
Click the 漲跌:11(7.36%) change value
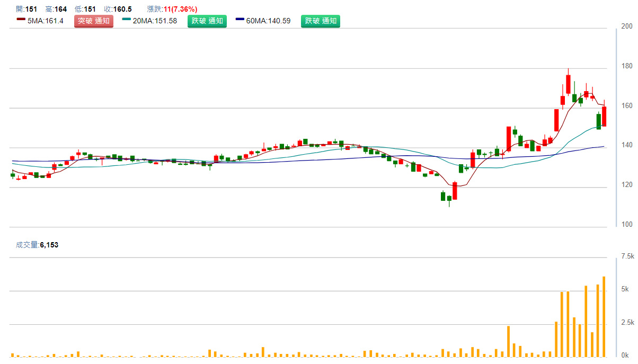[172, 9]
